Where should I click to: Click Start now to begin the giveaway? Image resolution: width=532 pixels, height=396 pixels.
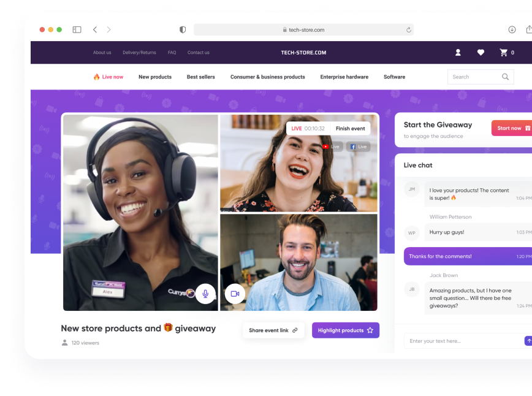click(512, 128)
